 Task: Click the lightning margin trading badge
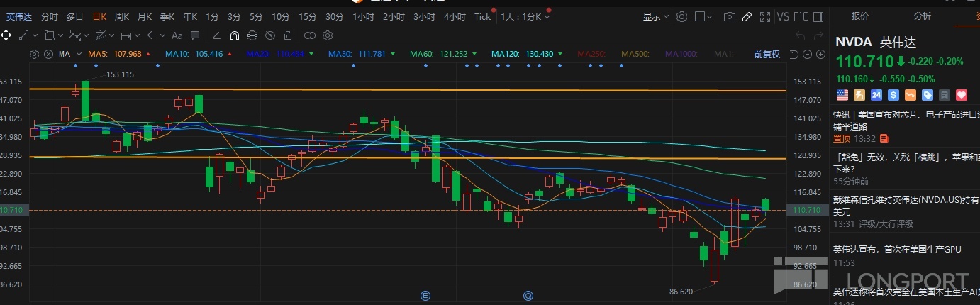point(859,94)
